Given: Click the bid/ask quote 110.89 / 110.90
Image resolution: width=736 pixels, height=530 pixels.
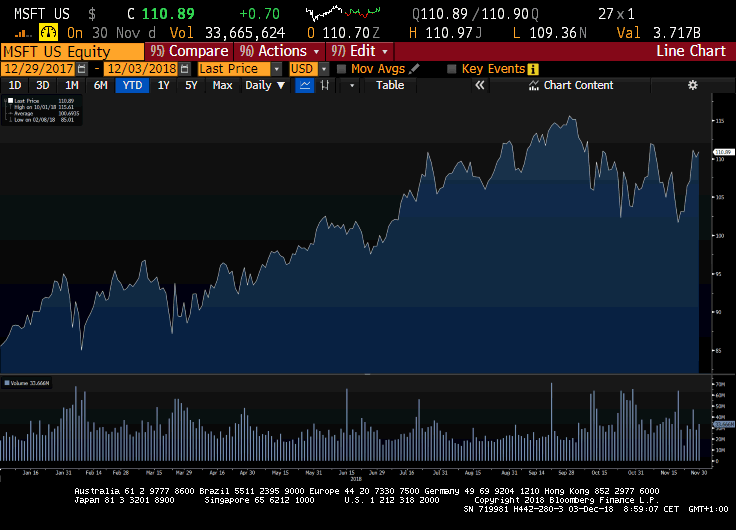Looking at the screenshot, I should coord(475,14).
